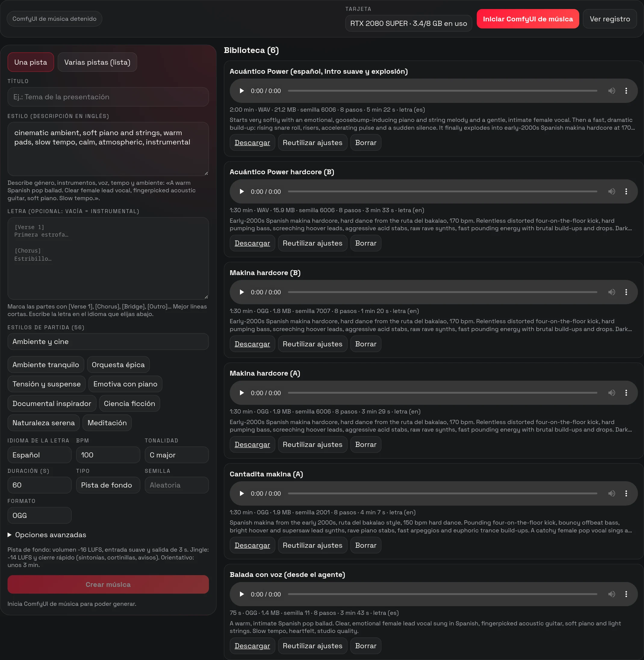
Task: Focus the Título text field
Action: click(x=108, y=97)
